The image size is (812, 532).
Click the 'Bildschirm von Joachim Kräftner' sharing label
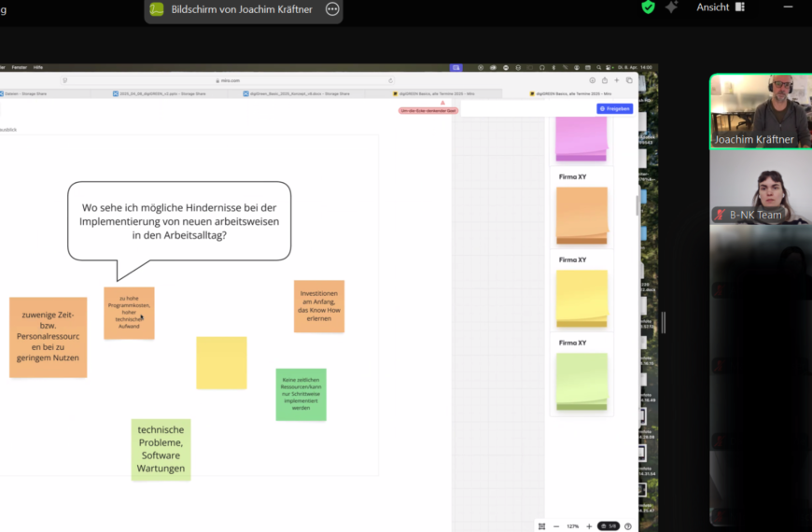[242, 9]
